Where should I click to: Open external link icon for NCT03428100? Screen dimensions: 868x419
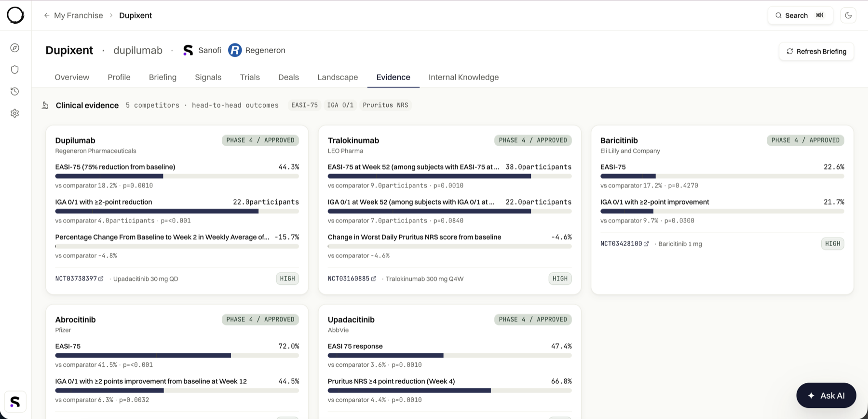point(646,244)
